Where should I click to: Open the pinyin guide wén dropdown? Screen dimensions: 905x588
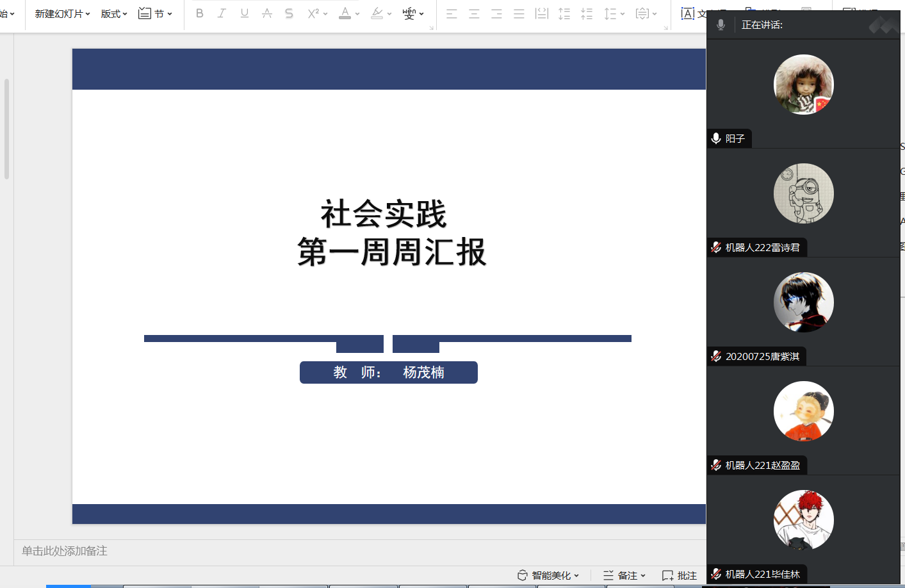(413, 13)
